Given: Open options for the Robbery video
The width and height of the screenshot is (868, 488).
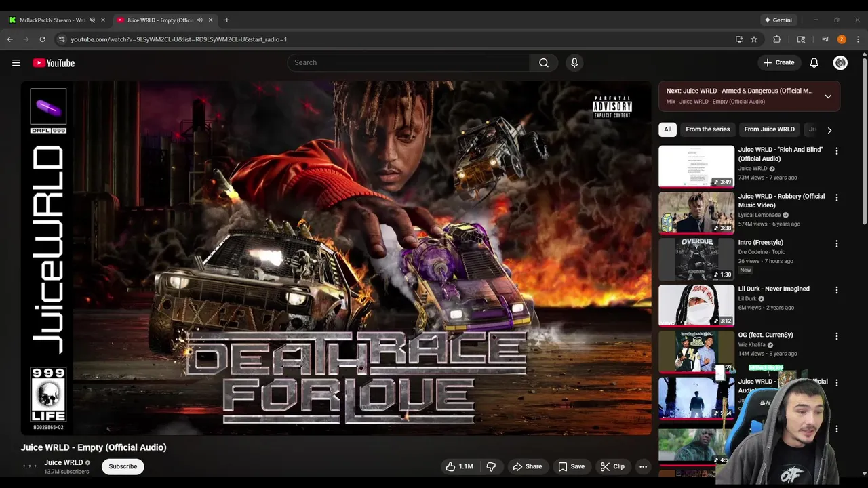Looking at the screenshot, I should (836, 197).
